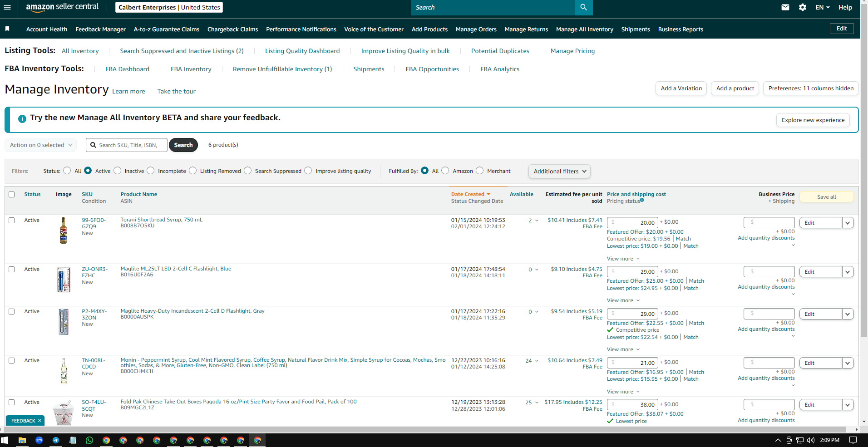Select the Search Suppressed radio button
Screen dimensions: 868x447
tap(248, 171)
